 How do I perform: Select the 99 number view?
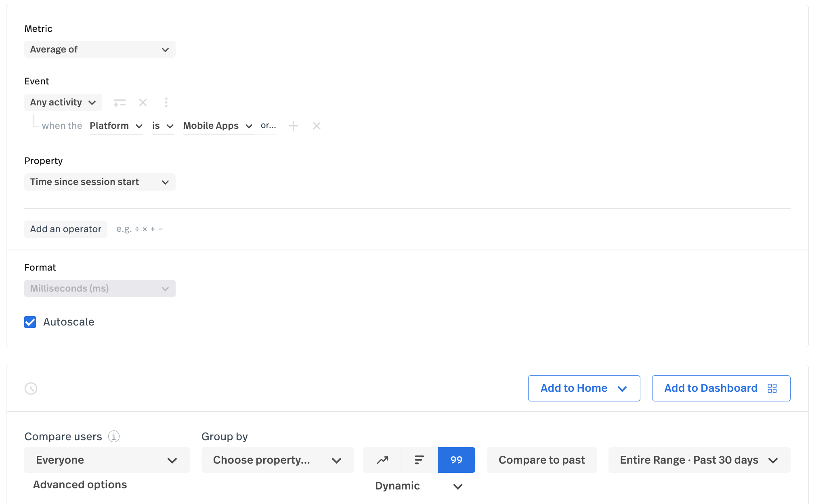pos(456,460)
